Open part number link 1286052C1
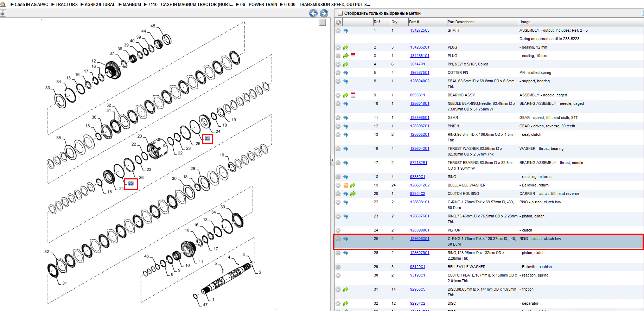The height and width of the screenshot is (311, 644). coord(420,135)
